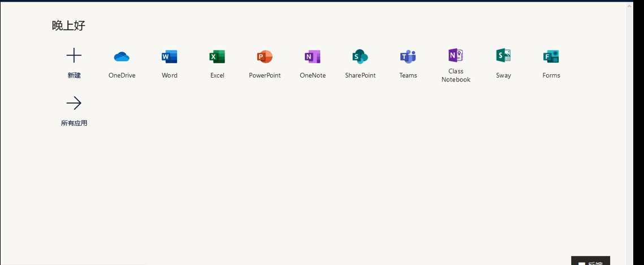Open the SharePoint app icon
The width and height of the screenshot is (644, 265).
click(360, 57)
